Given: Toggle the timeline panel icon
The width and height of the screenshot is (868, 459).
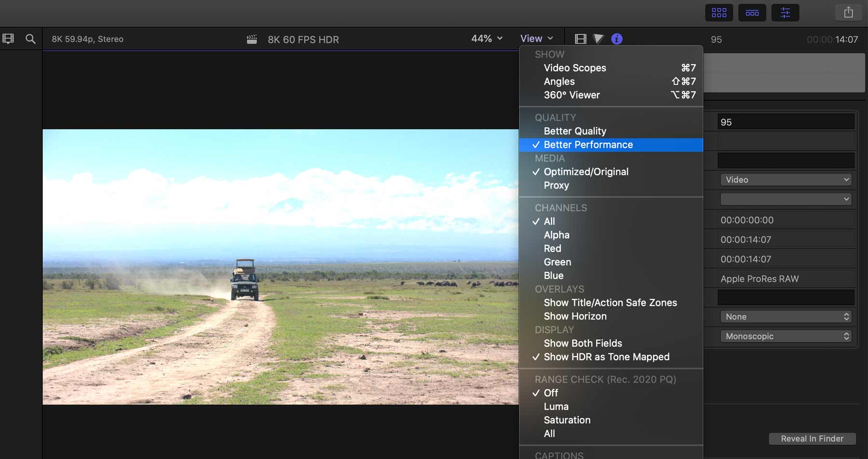Looking at the screenshot, I should (x=752, y=13).
